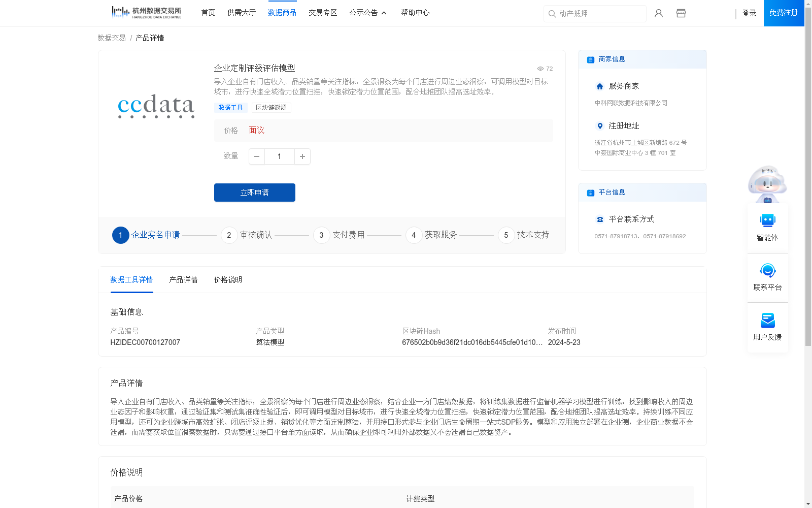
Task: Click the 平台联系方式 telephone icon
Action: pyautogui.click(x=600, y=219)
